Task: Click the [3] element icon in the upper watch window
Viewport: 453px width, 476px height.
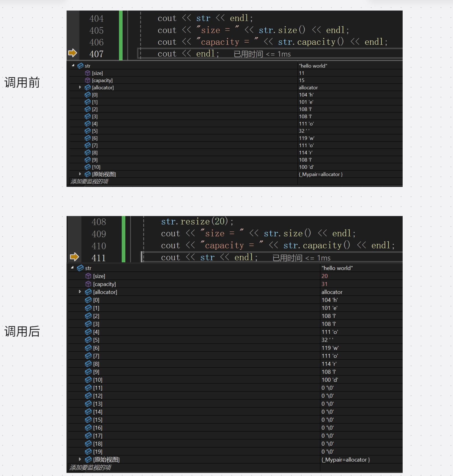Action: (88, 116)
